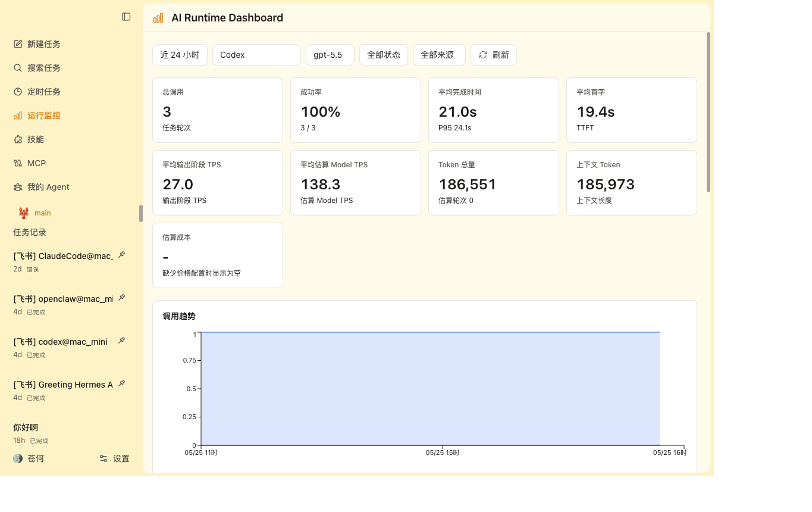Unpin the openclaw@mac_mi task pin icon
The width and height of the screenshot is (812, 512).
point(121,298)
